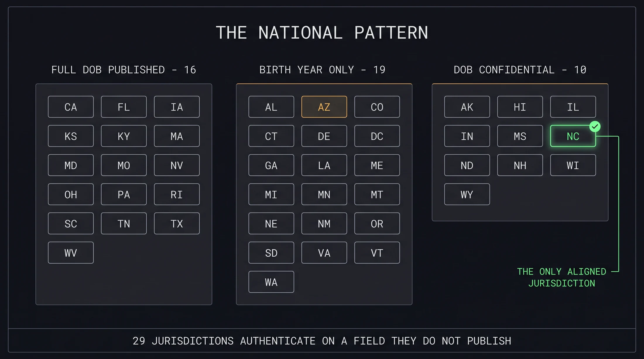Image resolution: width=644 pixels, height=359 pixels.
Task: Click the footer "29 JURISDICTIONS AUTHENTICATE" statement
Action: (322, 341)
